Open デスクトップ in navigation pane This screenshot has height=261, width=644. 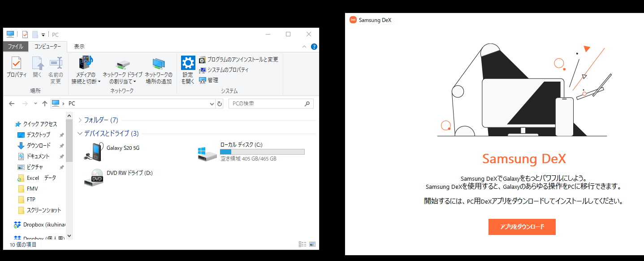pos(34,135)
